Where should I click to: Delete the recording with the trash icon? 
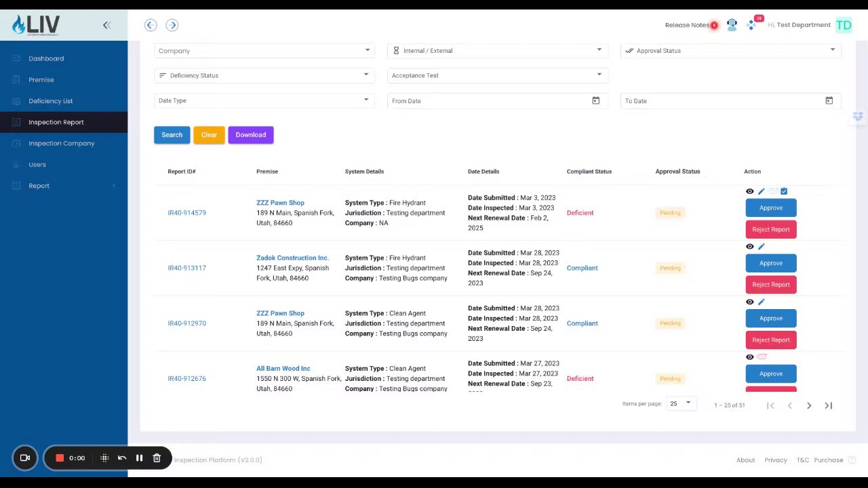[x=157, y=458]
